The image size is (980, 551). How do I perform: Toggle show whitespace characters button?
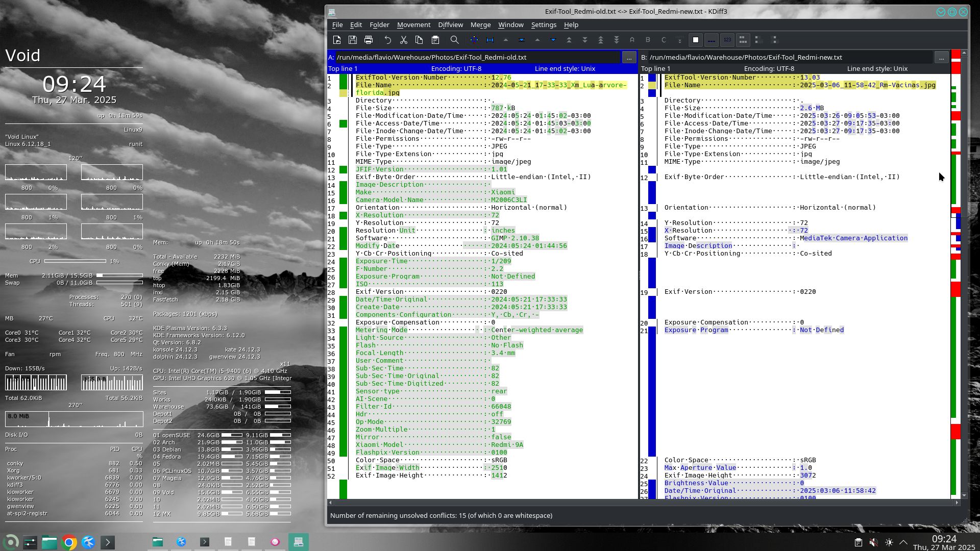[x=695, y=40]
